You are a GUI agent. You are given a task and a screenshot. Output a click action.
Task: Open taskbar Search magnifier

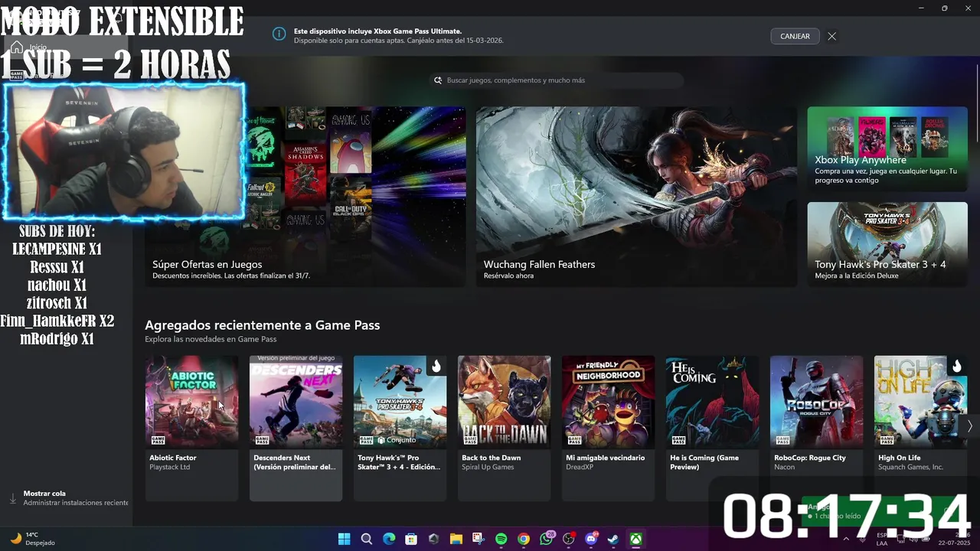pyautogui.click(x=366, y=539)
